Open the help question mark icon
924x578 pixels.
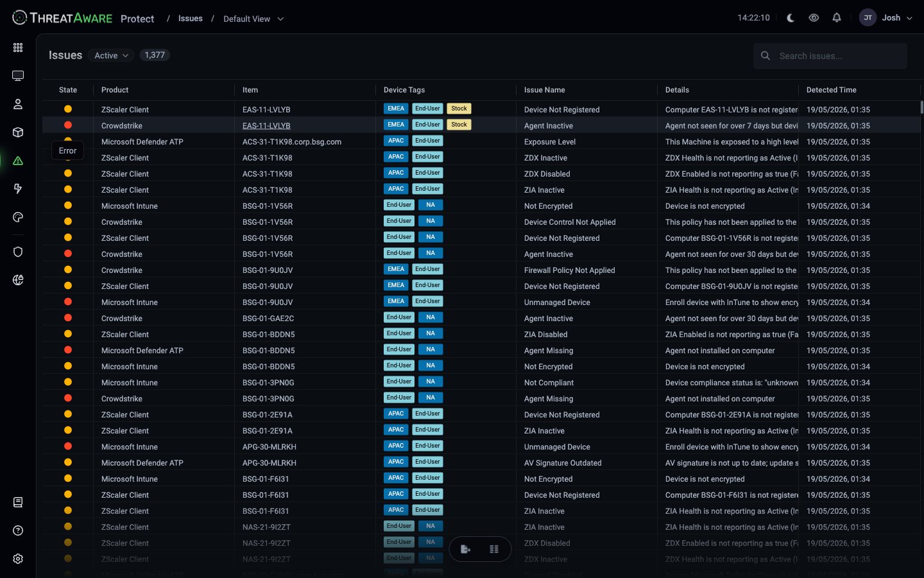[x=18, y=530]
